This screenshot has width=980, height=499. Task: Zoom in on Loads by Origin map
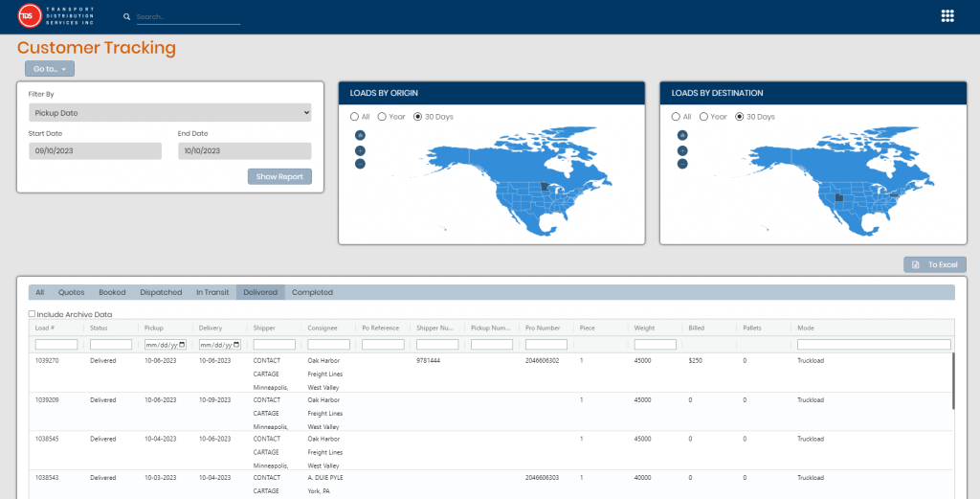[x=360, y=150]
